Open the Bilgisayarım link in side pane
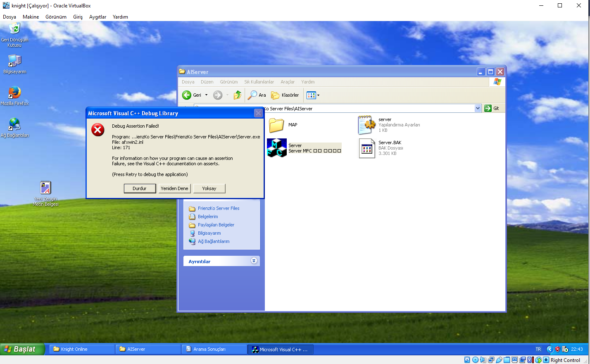This screenshot has height=364, width=590. pyautogui.click(x=209, y=233)
